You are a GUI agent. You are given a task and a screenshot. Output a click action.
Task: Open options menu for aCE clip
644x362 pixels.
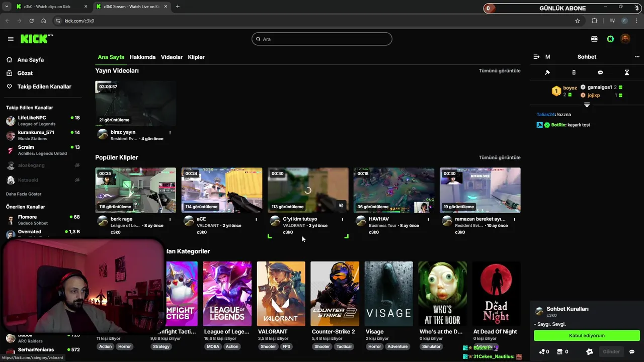click(256, 219)
